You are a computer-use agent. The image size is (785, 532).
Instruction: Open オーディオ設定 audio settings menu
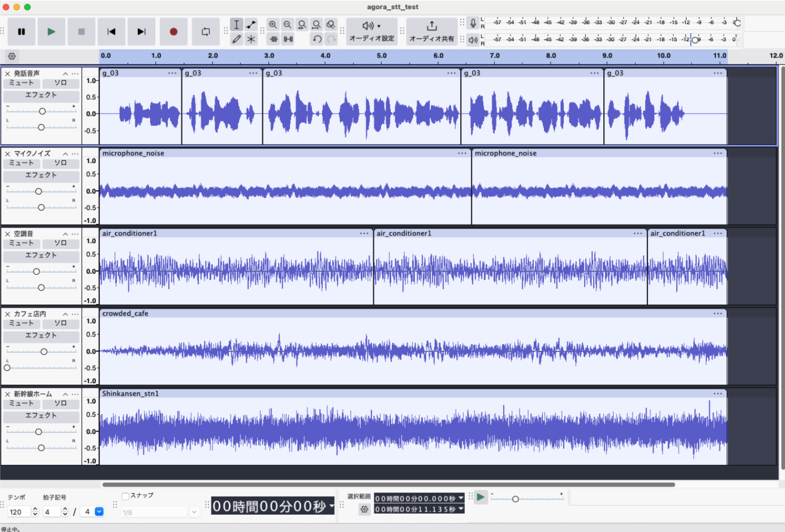(x=372, y=31)
